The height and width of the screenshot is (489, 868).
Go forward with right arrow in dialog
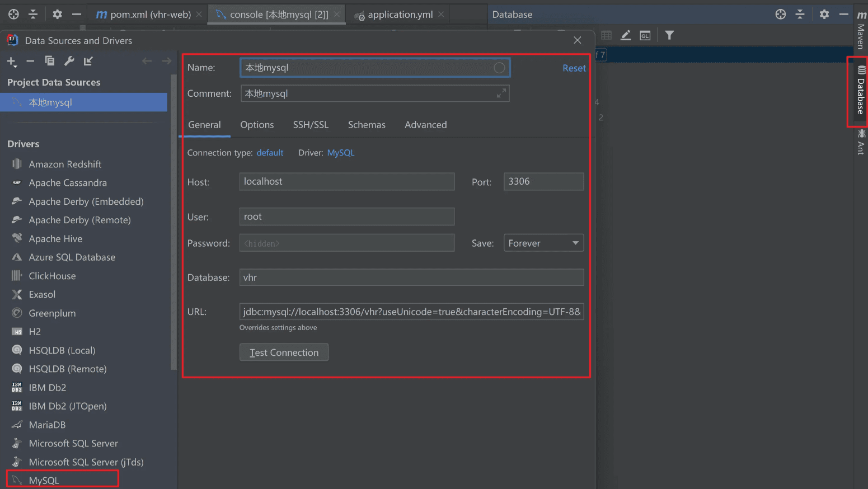click(166, 61)
